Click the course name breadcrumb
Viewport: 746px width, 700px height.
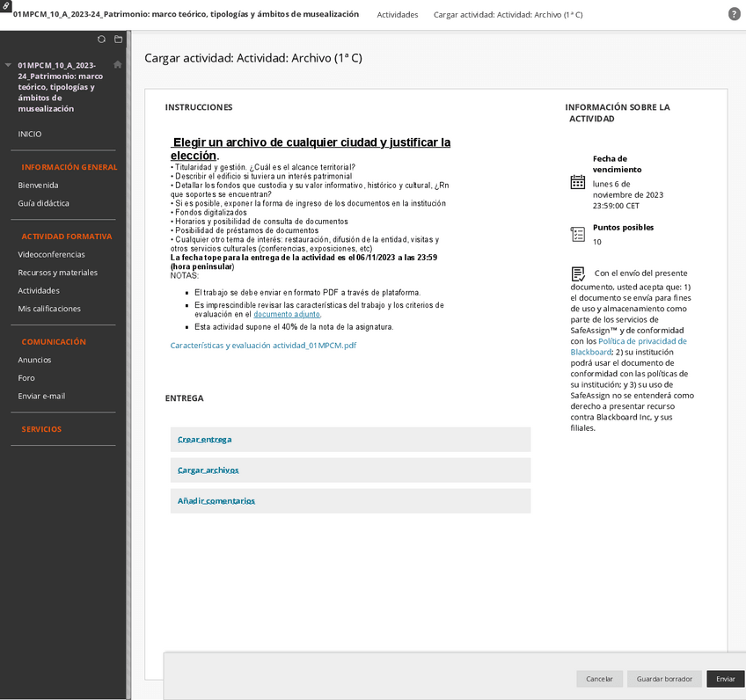186,14
